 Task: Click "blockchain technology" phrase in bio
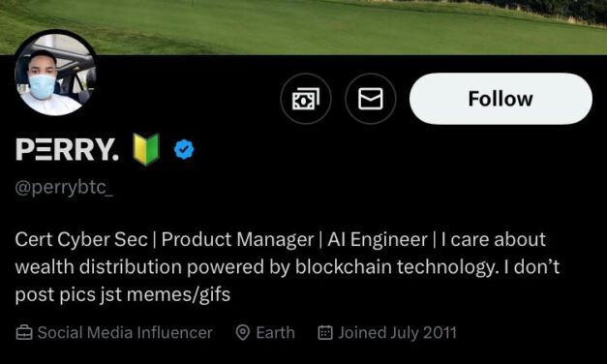coord(395,267)
